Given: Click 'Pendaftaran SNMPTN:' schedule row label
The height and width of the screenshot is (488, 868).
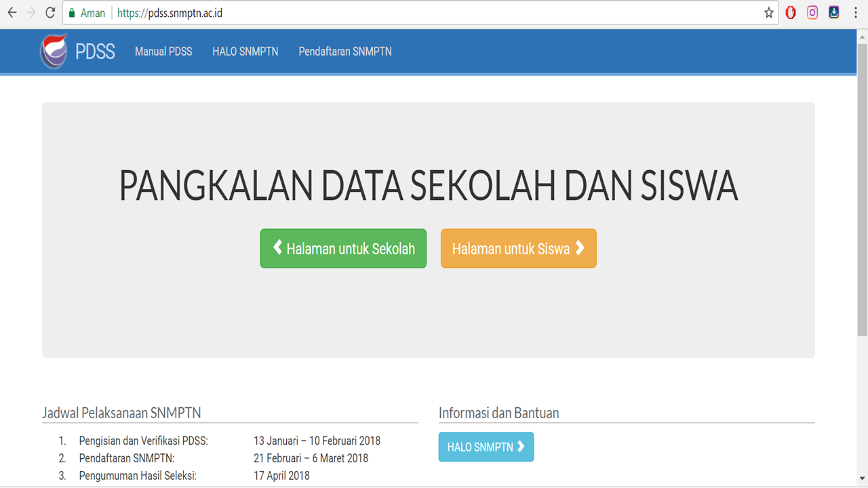Looking at the screenshot, I should pos(127,458).
